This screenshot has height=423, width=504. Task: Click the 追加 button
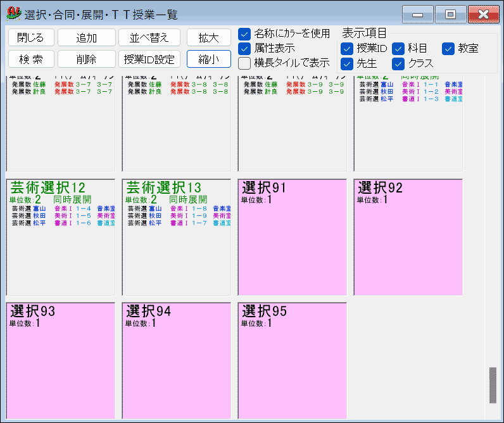click(x=87, y=37)
